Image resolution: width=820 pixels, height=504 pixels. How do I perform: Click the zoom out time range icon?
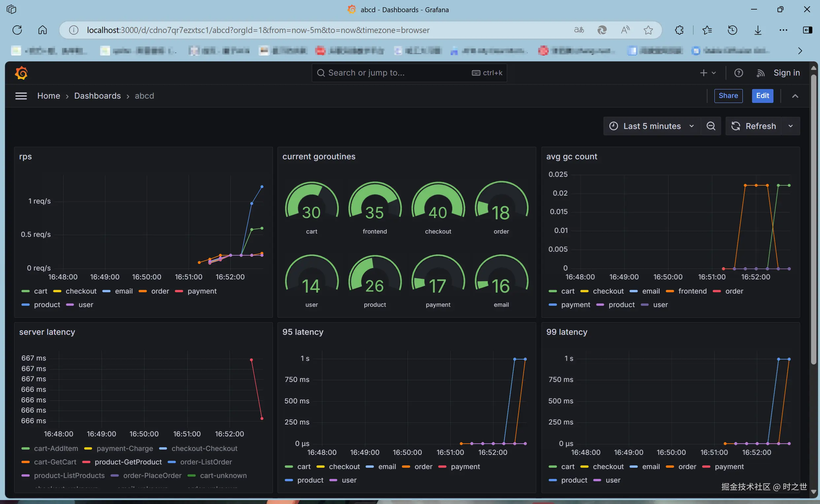[x=711, y=126]
